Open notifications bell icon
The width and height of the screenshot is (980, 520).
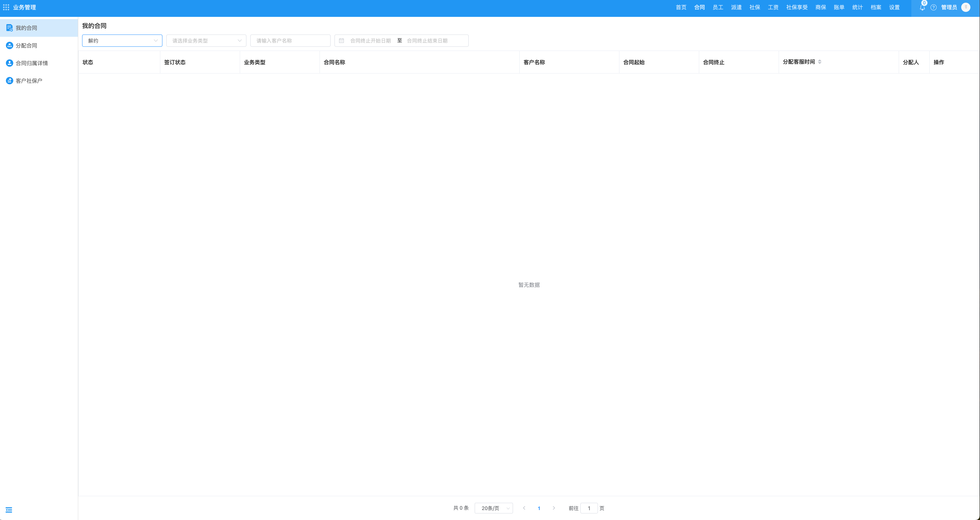(x=922, y=7)
